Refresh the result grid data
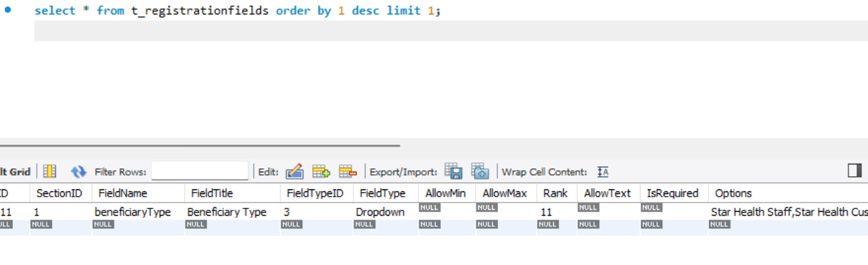Screen dimensions: 868x265 78,172
